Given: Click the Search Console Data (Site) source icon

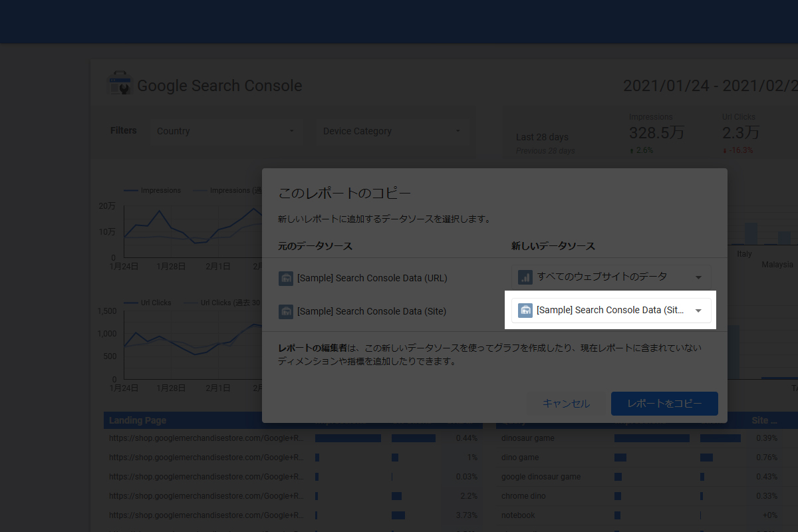Looking at the screenshot, I should pos(286,311).
